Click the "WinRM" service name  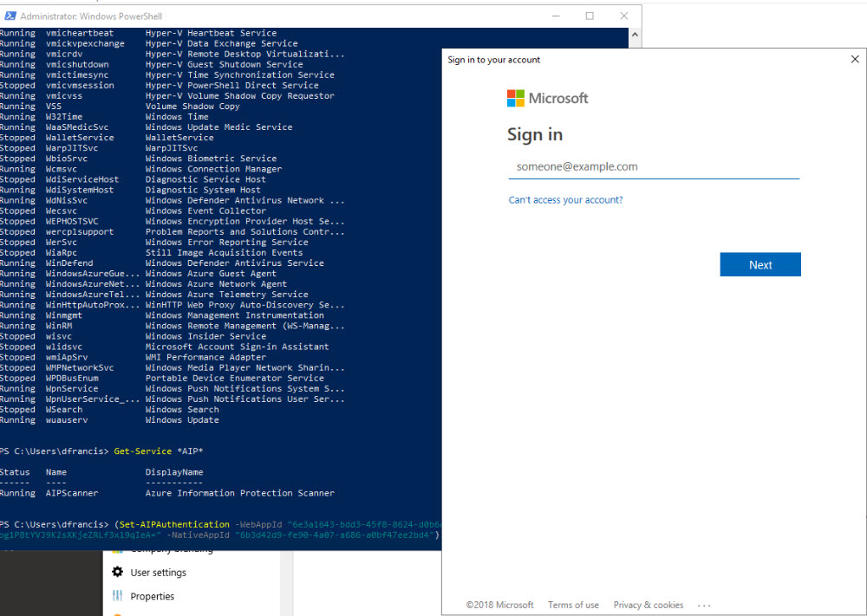pos(59,326)
